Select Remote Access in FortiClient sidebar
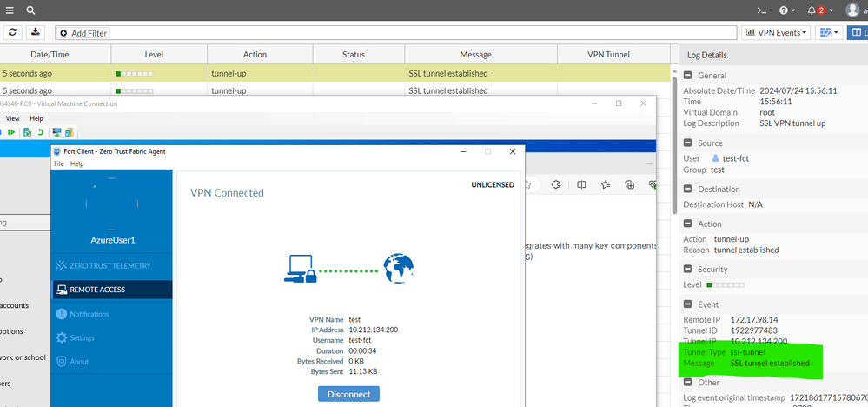The height and width of the screenshot is (407, 868). tap(111, 290)
